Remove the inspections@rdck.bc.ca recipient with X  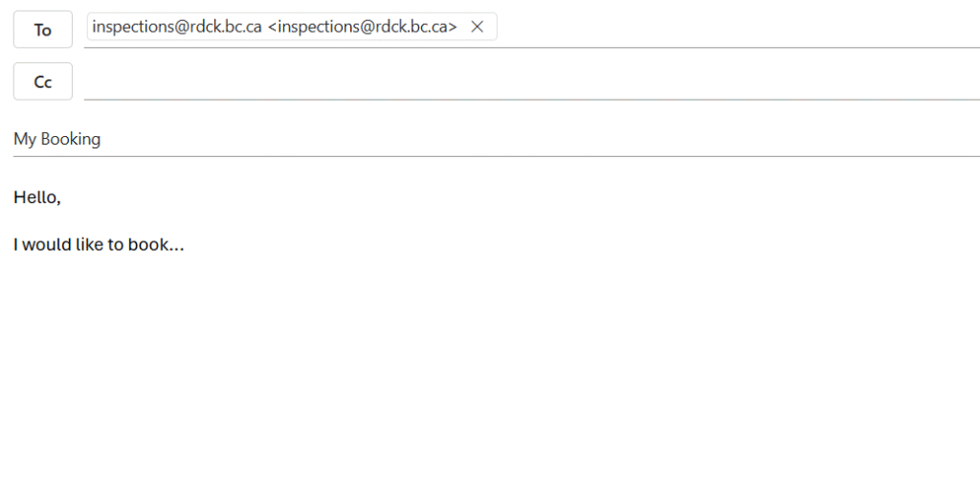pyautogui.click(x=478, y=27)
